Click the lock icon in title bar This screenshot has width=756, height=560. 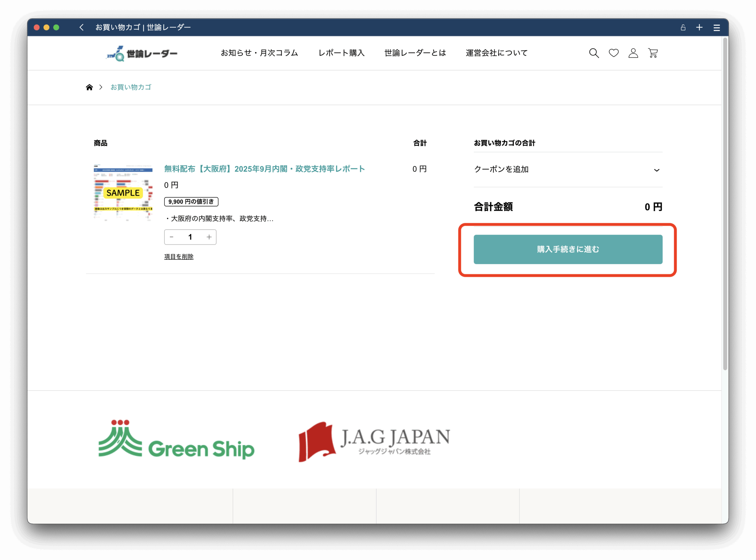click(x=683, y=27)
